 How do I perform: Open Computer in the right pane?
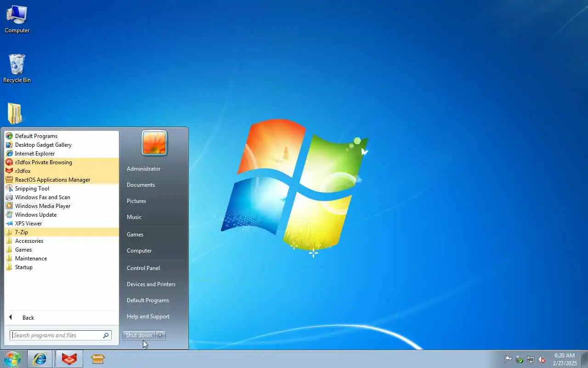tap(139, 251)
